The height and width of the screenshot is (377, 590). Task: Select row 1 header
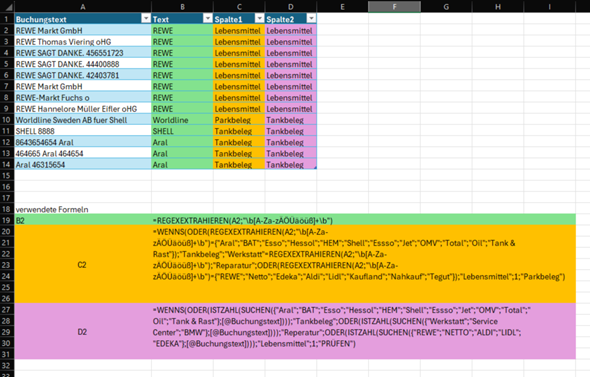[x=7, y=19]
